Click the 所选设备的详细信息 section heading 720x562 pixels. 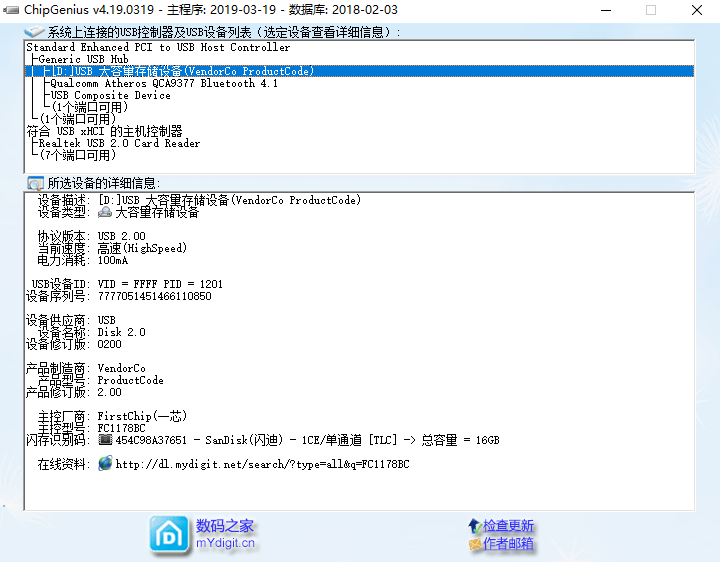pyautogui.click(x=103, y=183)
